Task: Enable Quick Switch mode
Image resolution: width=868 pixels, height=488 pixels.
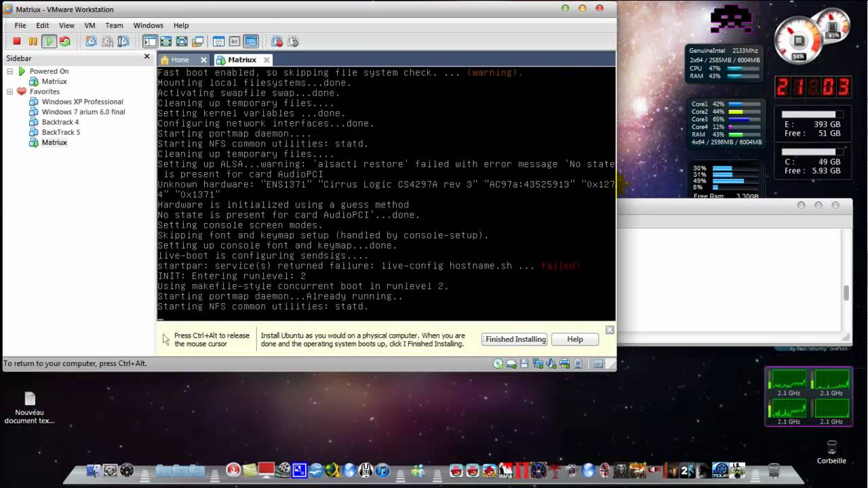Action: coord(165,41)
